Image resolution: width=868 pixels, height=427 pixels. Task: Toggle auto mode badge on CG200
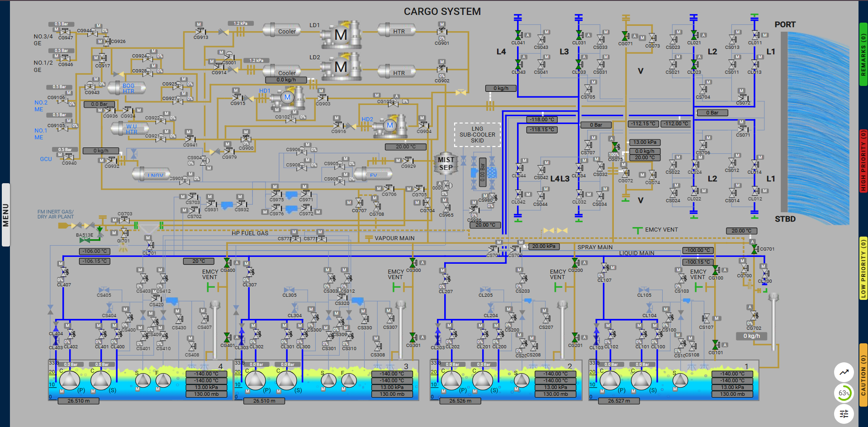(x=584, y=262)
